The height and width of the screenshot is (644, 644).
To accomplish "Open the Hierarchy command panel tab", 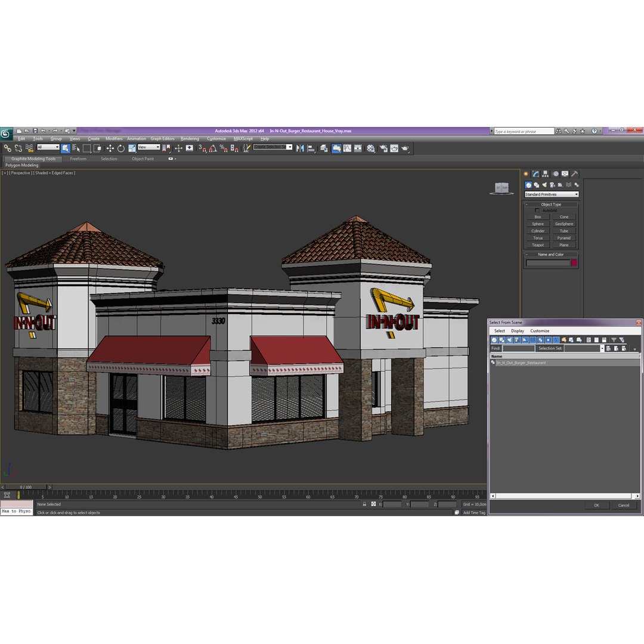I will click(x=546, y=174).
